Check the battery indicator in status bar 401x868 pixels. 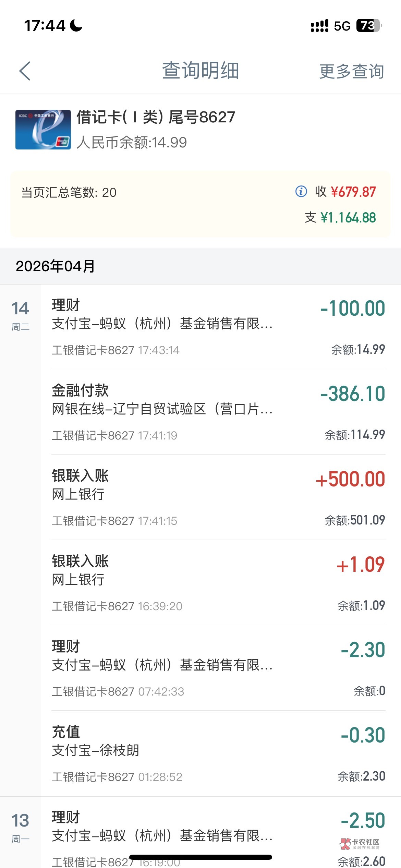coord(369,26)
